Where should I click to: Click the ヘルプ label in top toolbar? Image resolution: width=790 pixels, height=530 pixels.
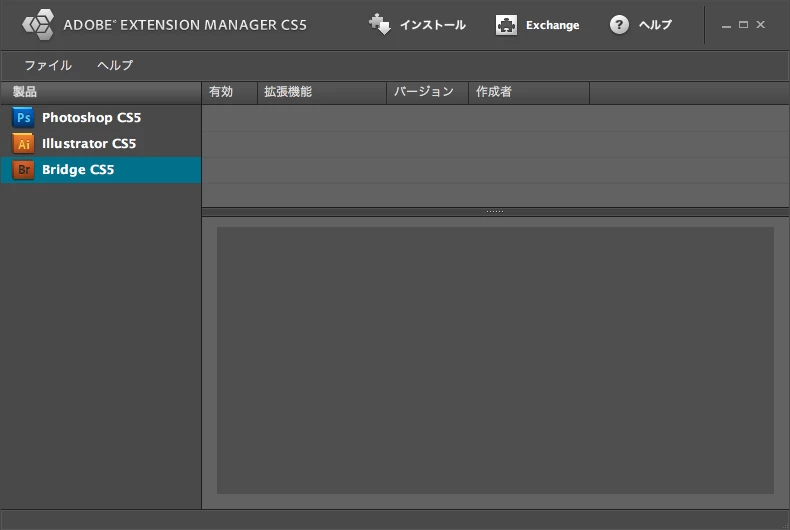pyautogui.click(x=655, y=25)
